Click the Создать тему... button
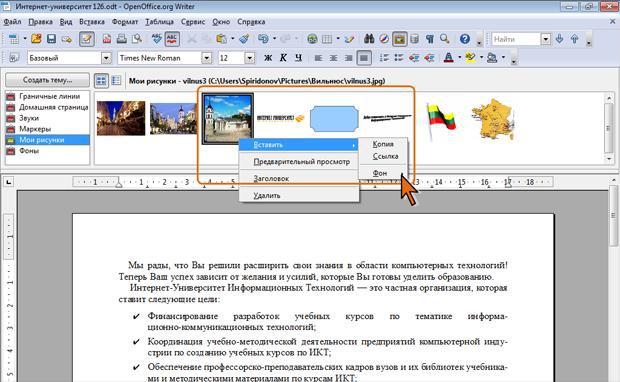This screenshot has width=620, height=382. 47,80
